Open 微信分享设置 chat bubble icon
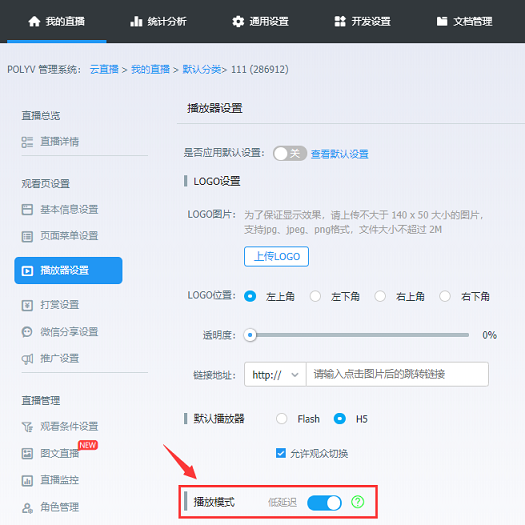This screenshot has height=525, width=525. pos(27,332)
